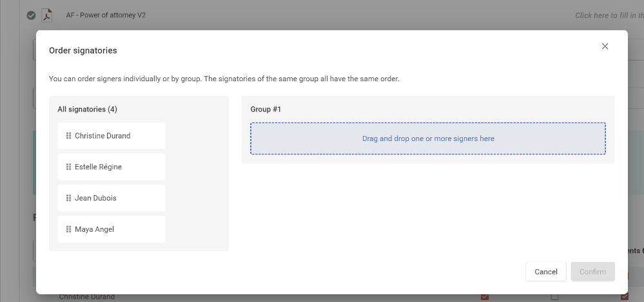Screen dimensions: 644x302
Task: Click the drag handle beside Estelle Régine
Action: point(68,167)
